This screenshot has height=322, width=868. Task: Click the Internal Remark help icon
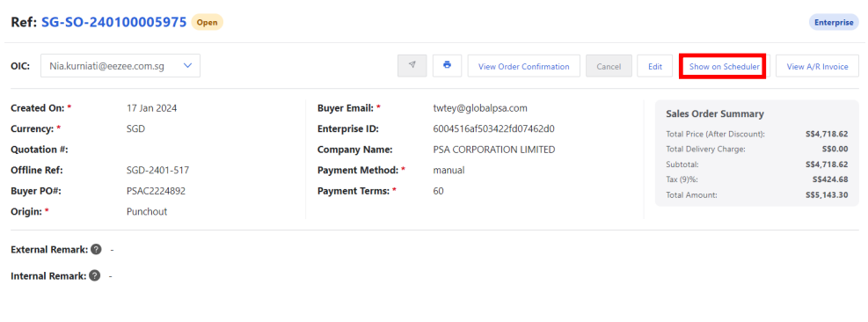pos(95,275)
